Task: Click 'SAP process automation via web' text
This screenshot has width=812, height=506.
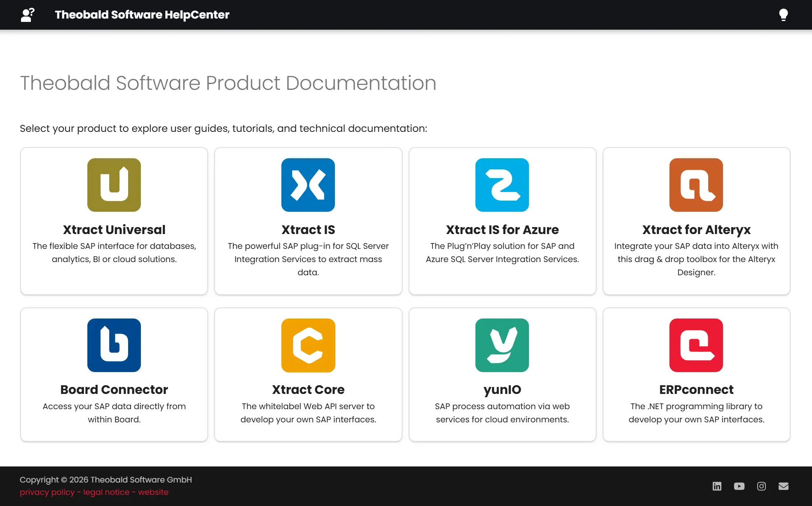Action: [x=502, y=413]
